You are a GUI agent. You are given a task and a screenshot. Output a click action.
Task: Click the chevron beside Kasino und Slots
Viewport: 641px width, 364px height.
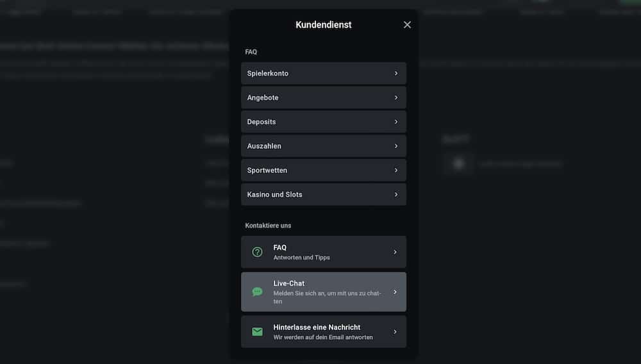point(395,194)
